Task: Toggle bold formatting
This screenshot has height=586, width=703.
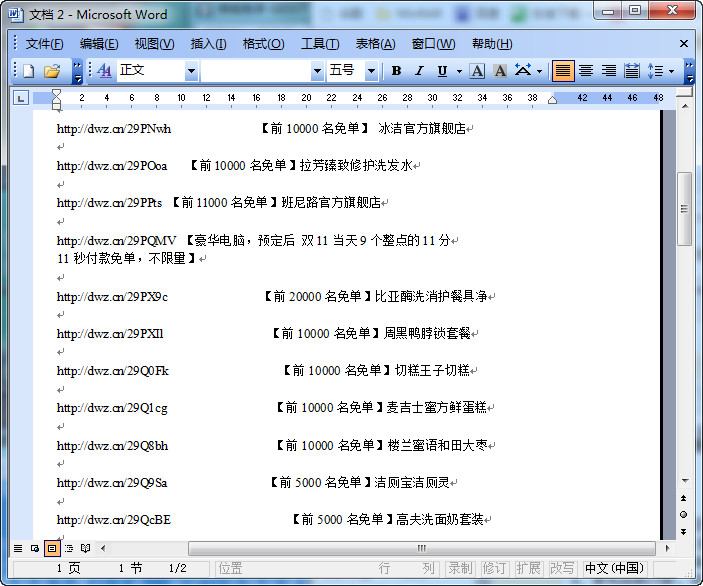Action: pyautogui.click(x=396, y=71)
